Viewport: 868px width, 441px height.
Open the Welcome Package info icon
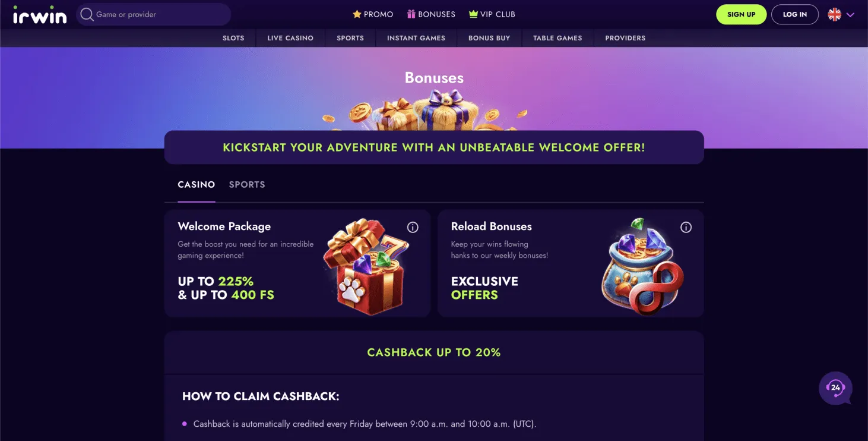coord(413,227)
